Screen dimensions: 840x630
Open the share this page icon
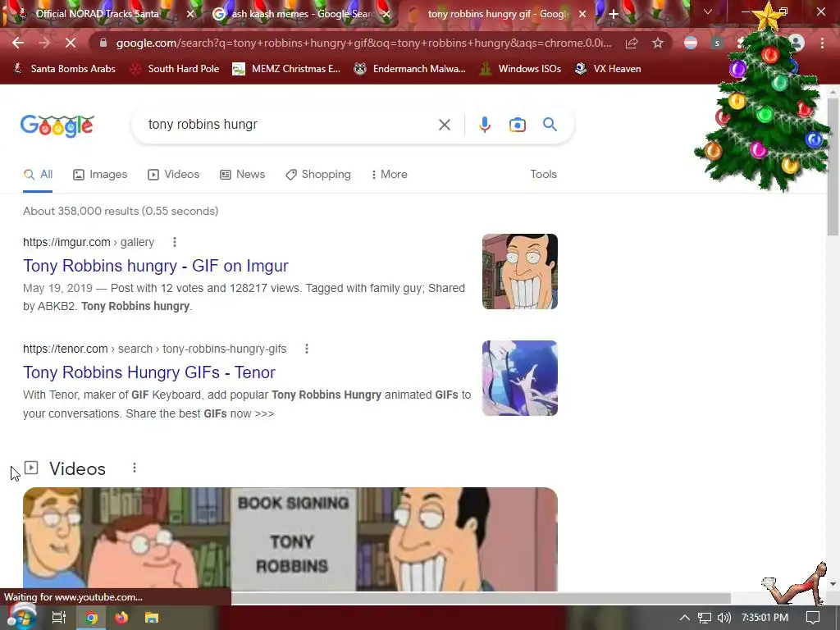point(632,43)
